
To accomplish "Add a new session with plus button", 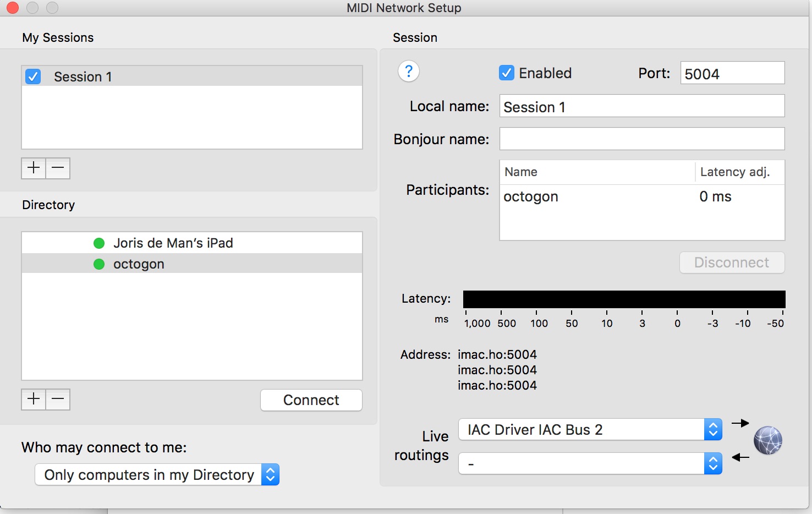I will 34,168.
